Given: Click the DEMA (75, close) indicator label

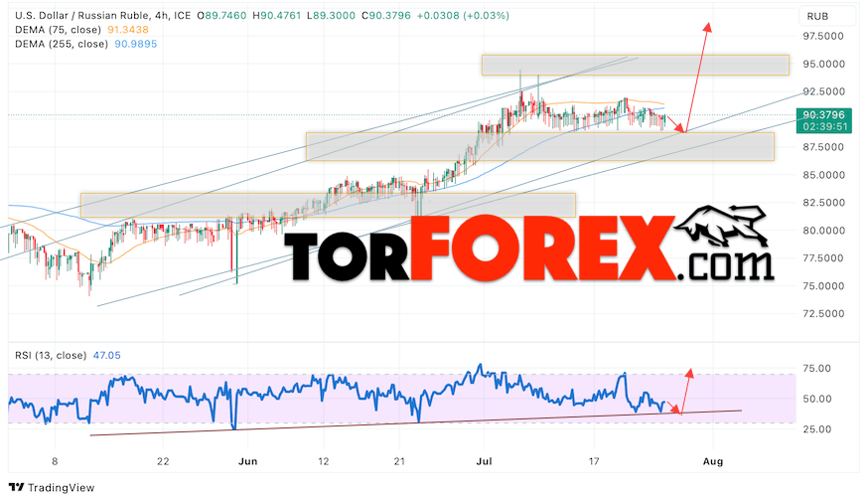Looking at the screenshot, I should pos(59,30).
